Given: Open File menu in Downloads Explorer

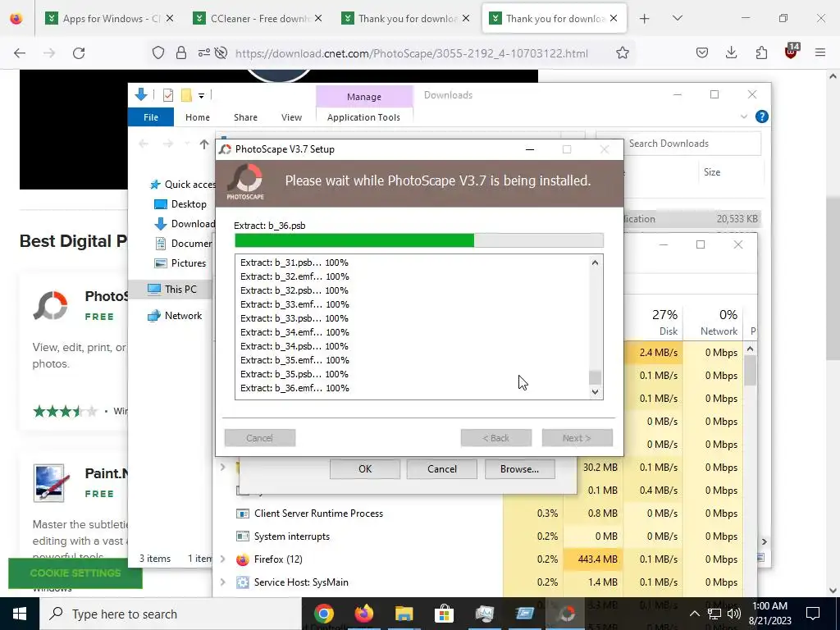Looking at the screenshot, I should (x=151, y=117).
